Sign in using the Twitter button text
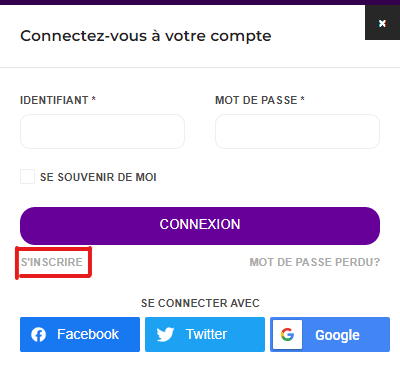This screenshot has width=400, height=369. point(206,334)
